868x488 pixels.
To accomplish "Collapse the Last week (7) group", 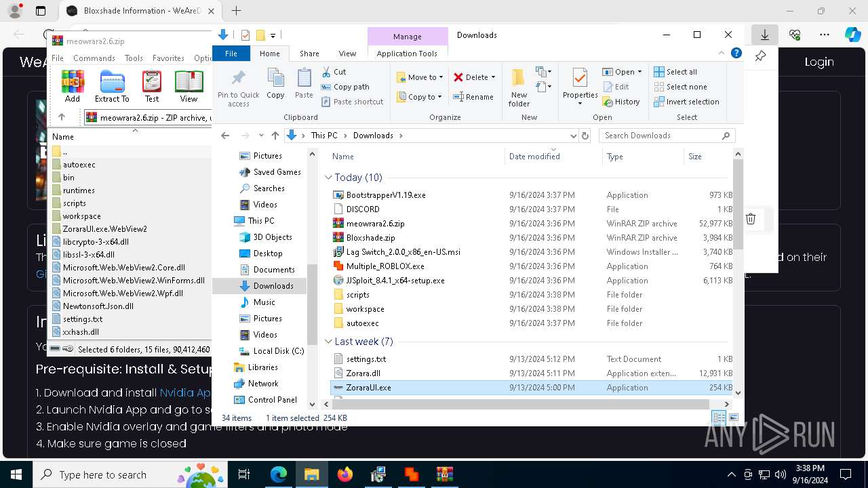I will pyautogui.click(x=329, y=342).
